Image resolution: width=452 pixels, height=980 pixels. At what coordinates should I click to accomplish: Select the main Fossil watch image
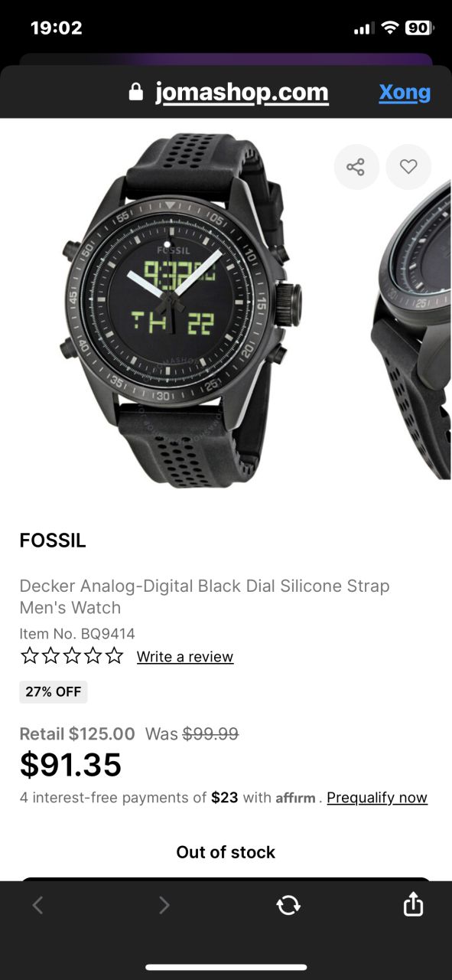[181, 310]
